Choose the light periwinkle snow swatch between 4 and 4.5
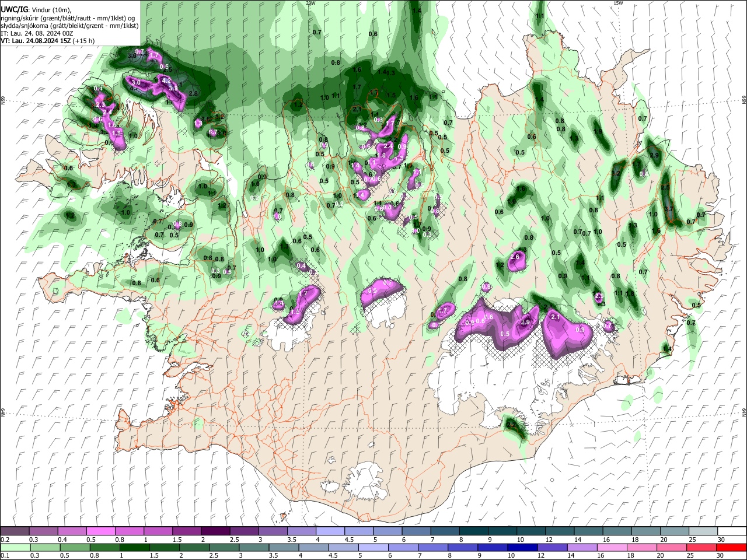 [x=330, y=531]
